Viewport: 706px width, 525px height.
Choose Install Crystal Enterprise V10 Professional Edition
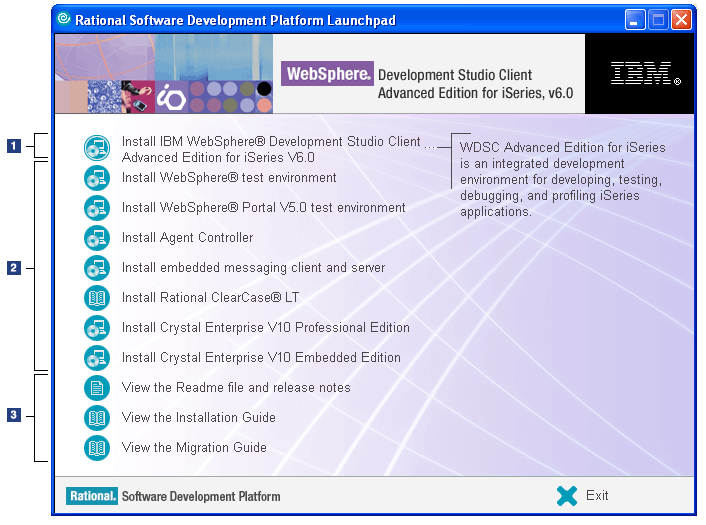(x=266, y=328)
